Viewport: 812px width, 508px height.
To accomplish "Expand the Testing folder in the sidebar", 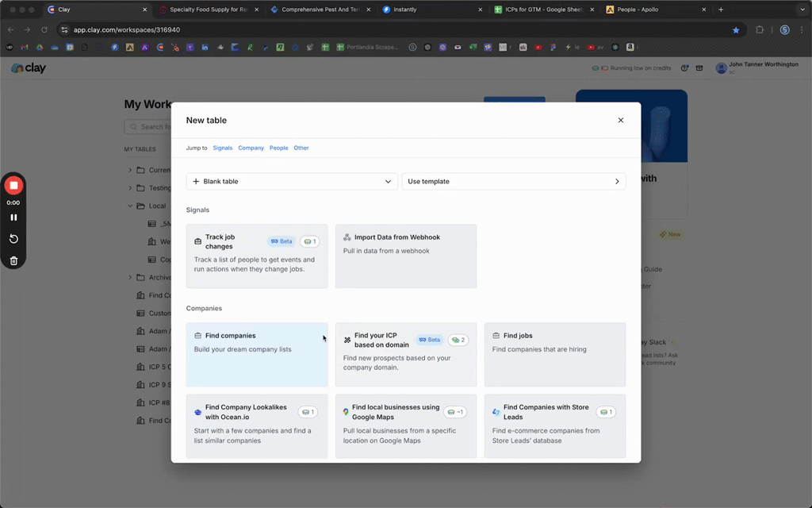I will click(131, 187).
